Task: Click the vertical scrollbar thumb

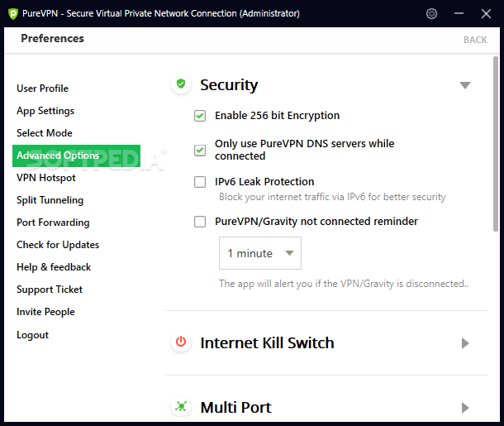Action: [x=495, y=144]
